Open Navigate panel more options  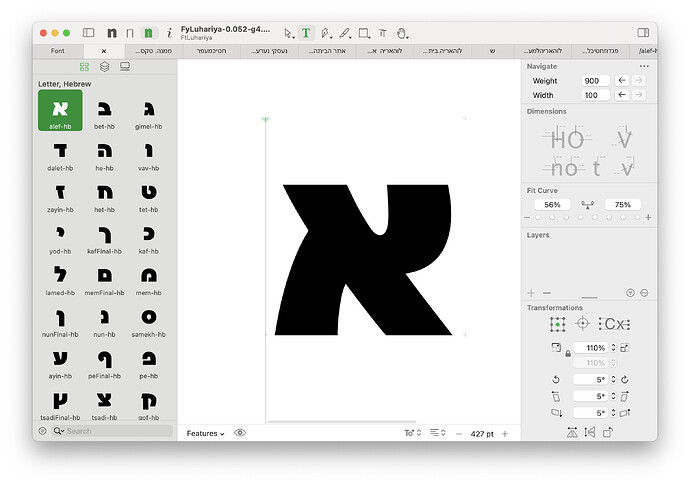tap(644, 66)
